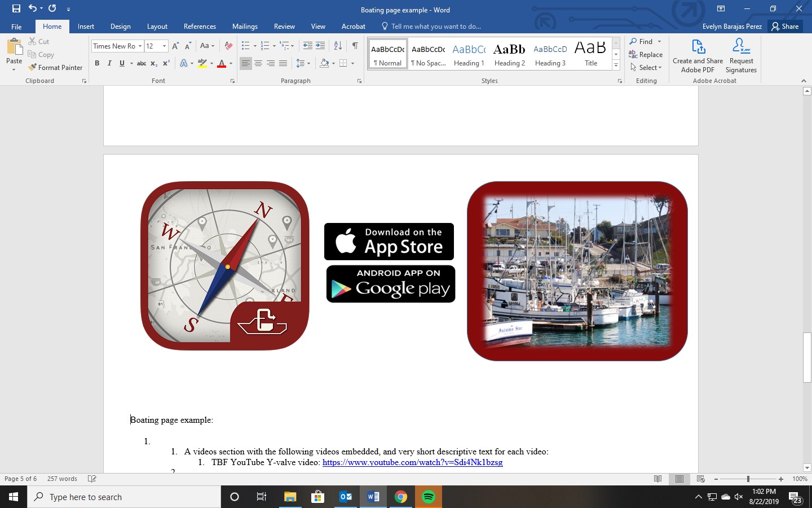This screenshot has height=508, width=812.
Task: Apply Strikethrough formatting
Action: [142, 63]
